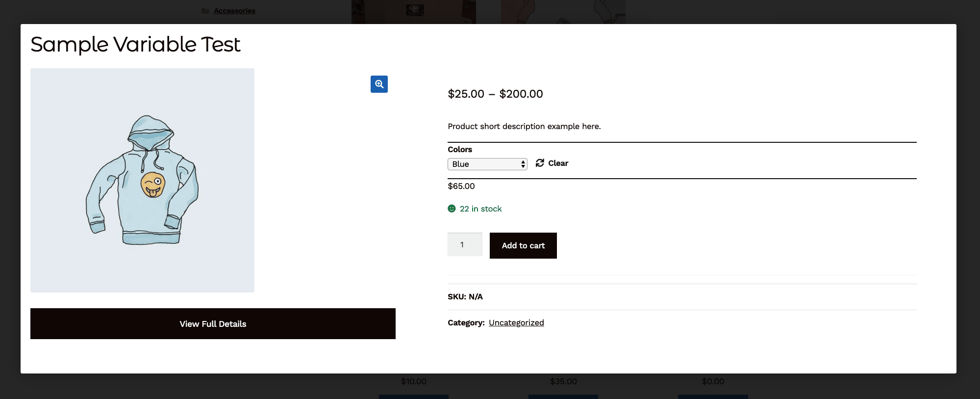The width and height of the screenshot is (980, 399).
Task: Click Clear to reset the color selection
Action: tap(558, 163)
